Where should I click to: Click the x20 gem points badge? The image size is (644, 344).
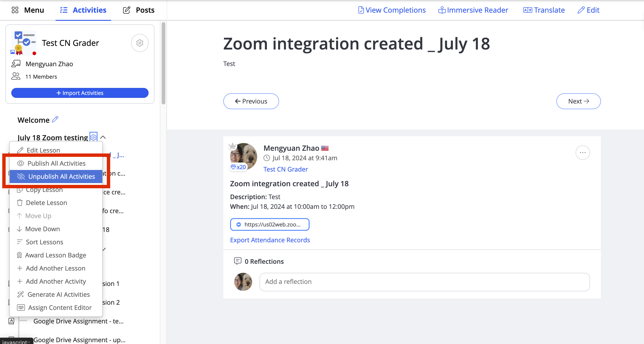tap(238, 167)
